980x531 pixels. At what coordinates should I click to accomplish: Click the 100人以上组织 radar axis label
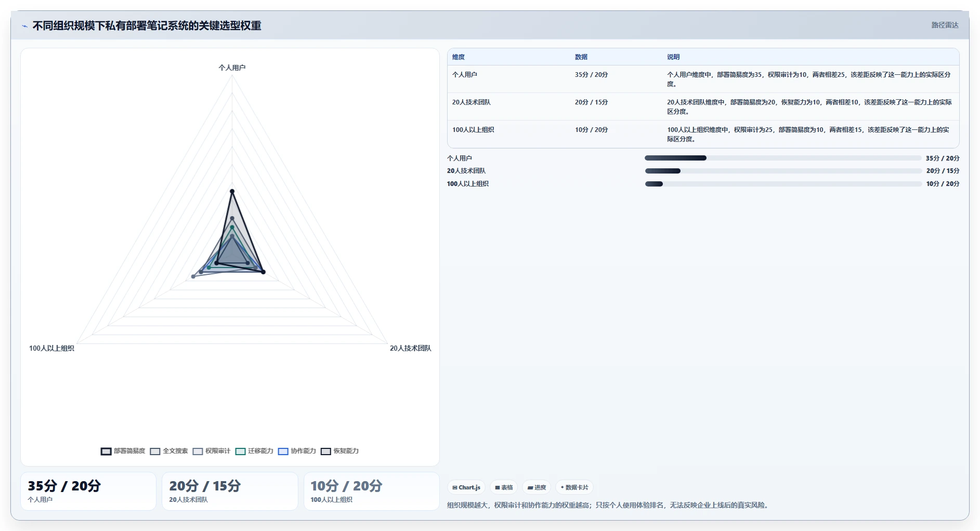click(51, 349)
